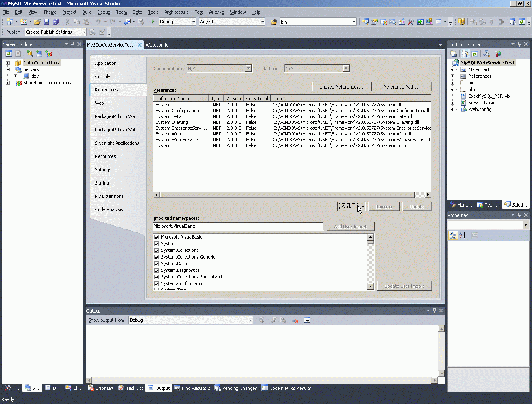Click the Command Window toolbar icon

pyautogui.click(x=438, y=22)
